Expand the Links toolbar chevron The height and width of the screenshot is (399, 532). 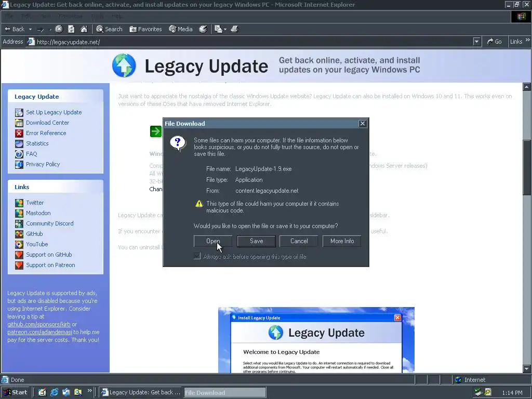coord(528,41)
